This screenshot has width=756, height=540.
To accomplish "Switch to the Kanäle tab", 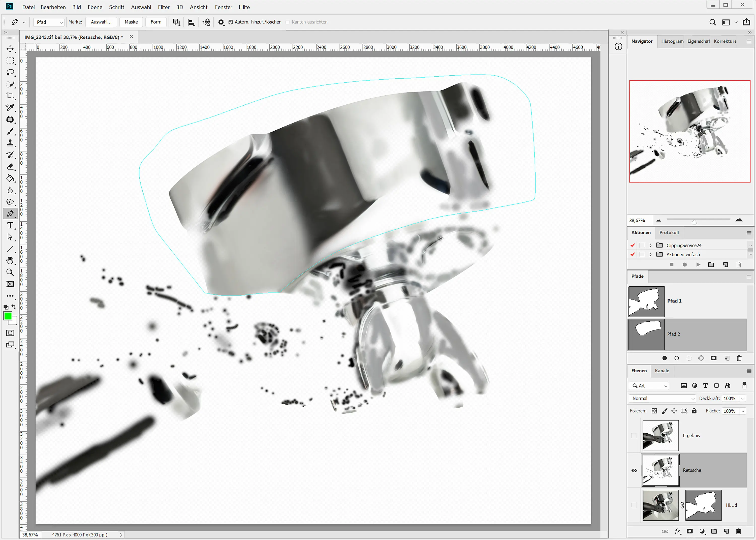I will pyautogui.click(x=661, y=371).
